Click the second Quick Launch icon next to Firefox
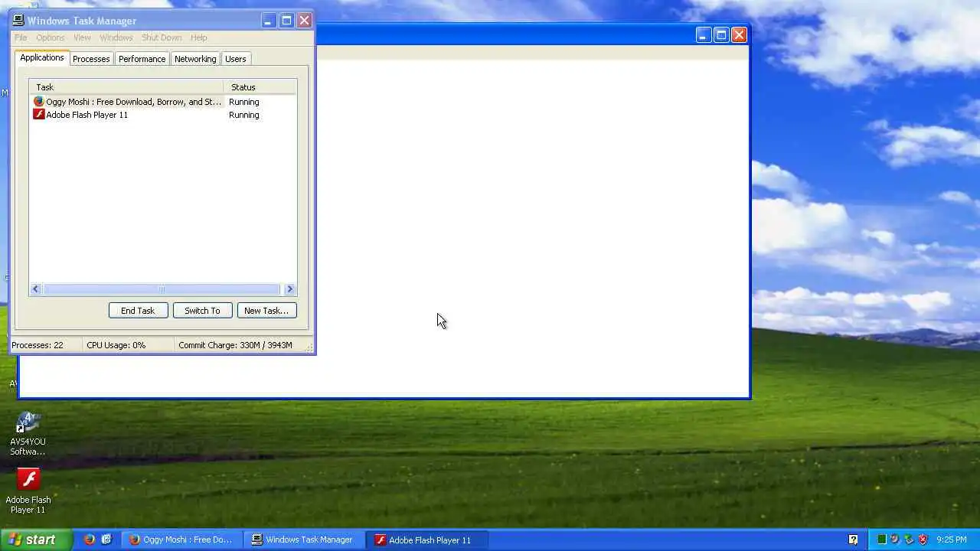The image size is (980, 551). tap(106, 540)
